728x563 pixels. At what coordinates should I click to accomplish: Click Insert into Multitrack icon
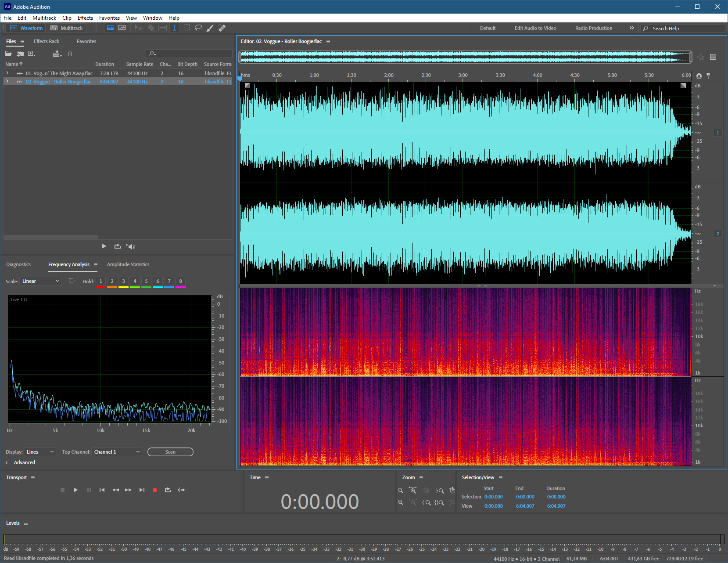point(57,54)
